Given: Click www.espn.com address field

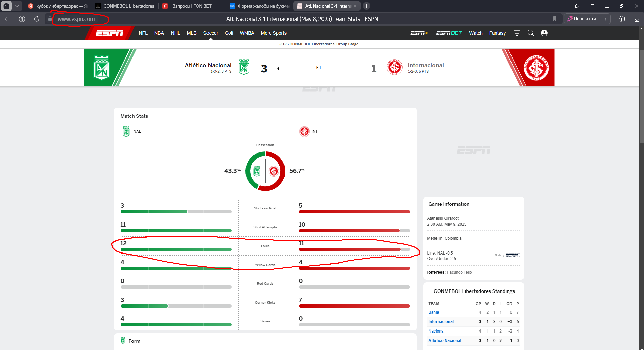Looking at the screenshot, I should (76, 19).
